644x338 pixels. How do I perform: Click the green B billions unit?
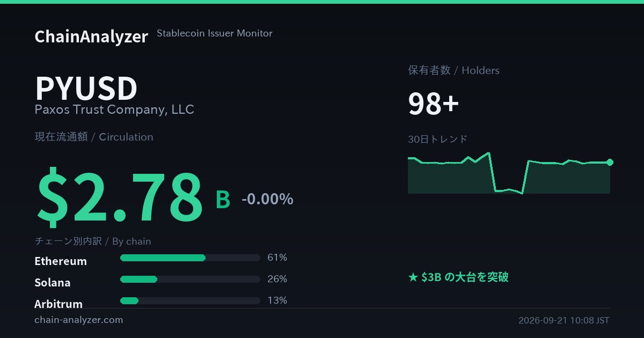click(x=223, y=200)
